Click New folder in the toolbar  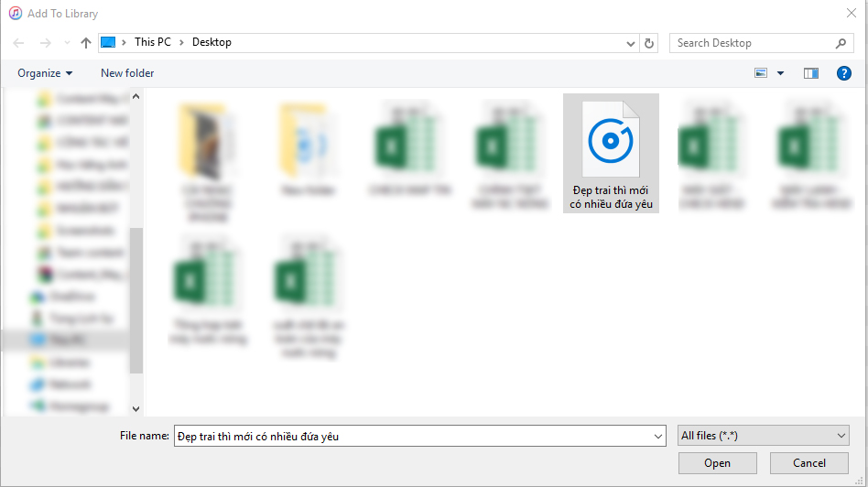[127, 73]
